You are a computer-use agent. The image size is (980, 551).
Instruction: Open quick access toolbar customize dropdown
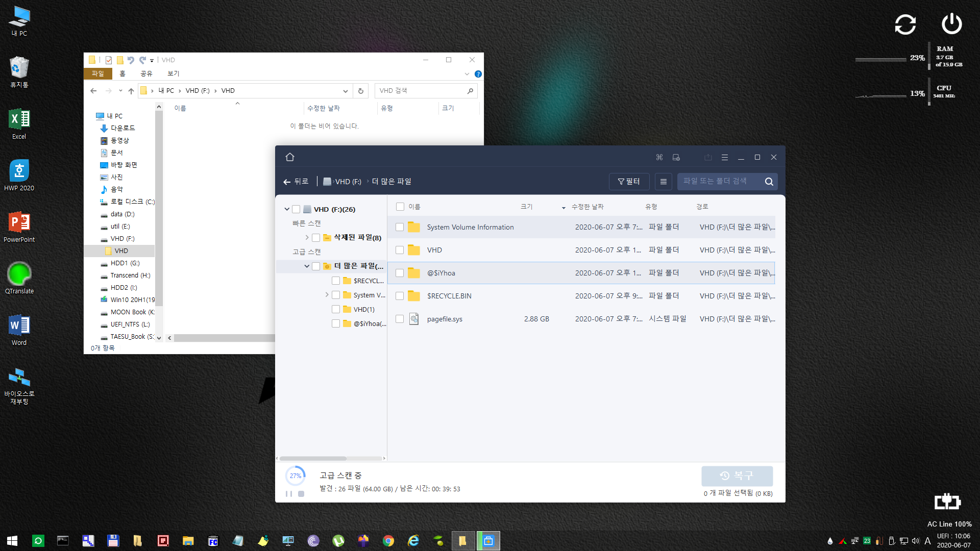coord(152,60)
